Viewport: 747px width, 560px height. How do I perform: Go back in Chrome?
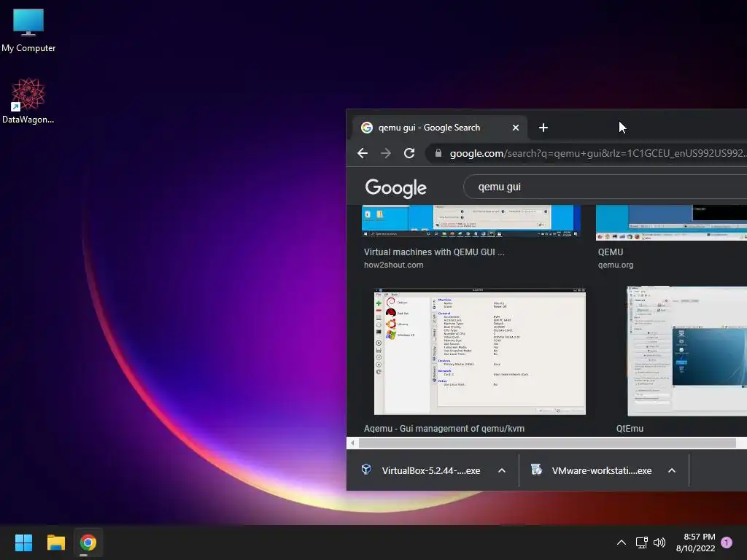point(363,153)
